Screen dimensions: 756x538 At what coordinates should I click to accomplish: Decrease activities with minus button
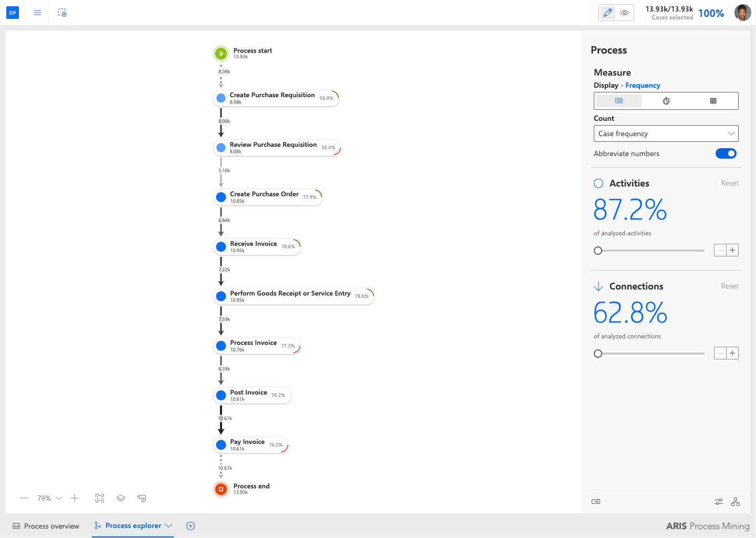tap(720, 250)
